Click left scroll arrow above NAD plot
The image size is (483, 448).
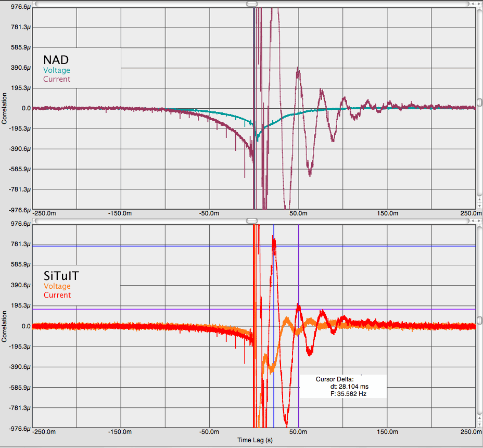(473, 4)
